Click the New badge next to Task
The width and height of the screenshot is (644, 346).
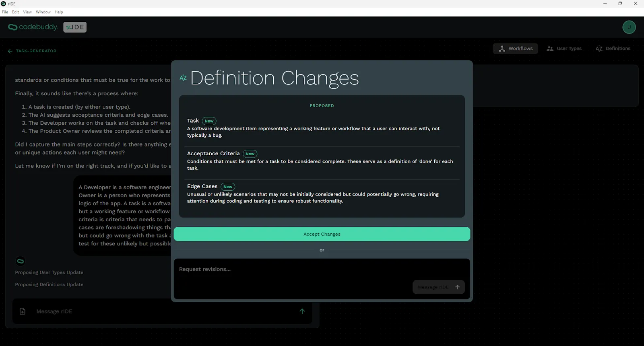tap(209, 121)
